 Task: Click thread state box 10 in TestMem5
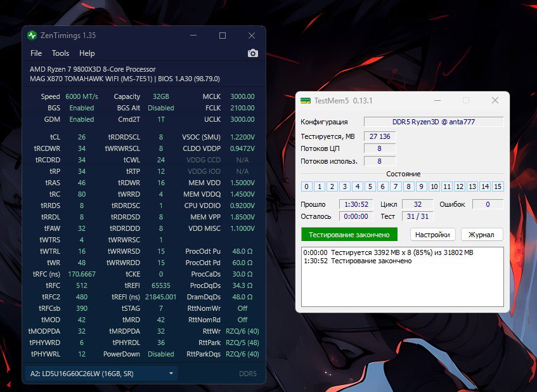pos(434,186)
